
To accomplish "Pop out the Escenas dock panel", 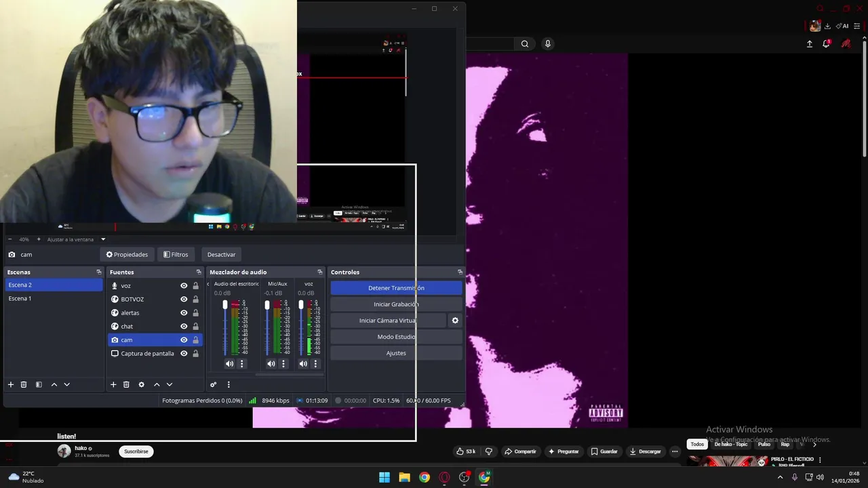I will point(98,272).
